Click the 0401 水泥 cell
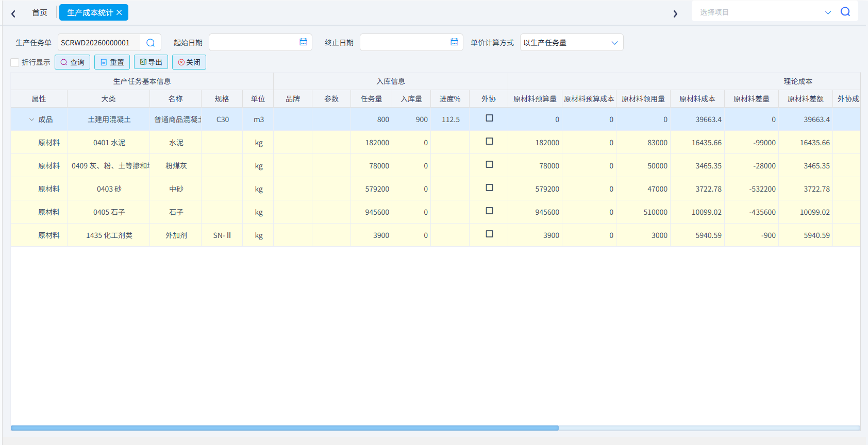This screenshot has height=445, width=868. coord(109,143)
